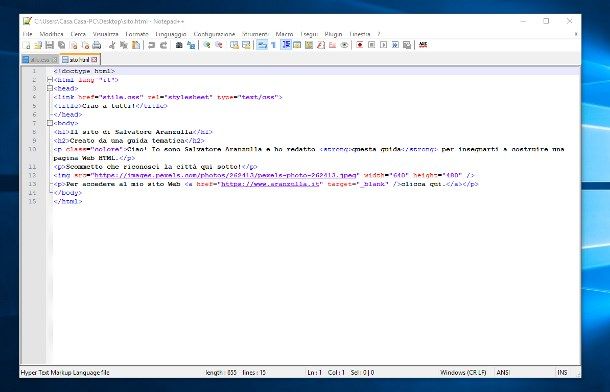The image size is (610, 392).
Task: Open the ? help menu
Action: (379, 34)
